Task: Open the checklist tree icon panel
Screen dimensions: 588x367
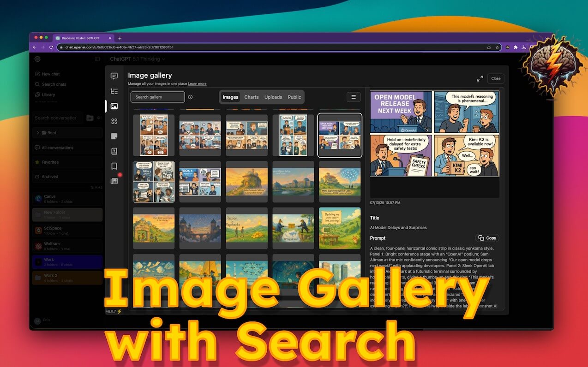Action: click(x=114, y=91)
